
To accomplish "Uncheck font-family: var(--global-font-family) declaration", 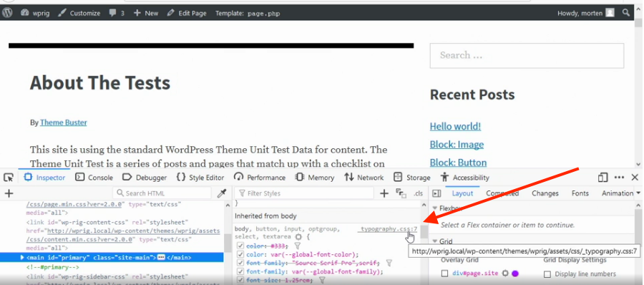I will (x=240, y=271).
